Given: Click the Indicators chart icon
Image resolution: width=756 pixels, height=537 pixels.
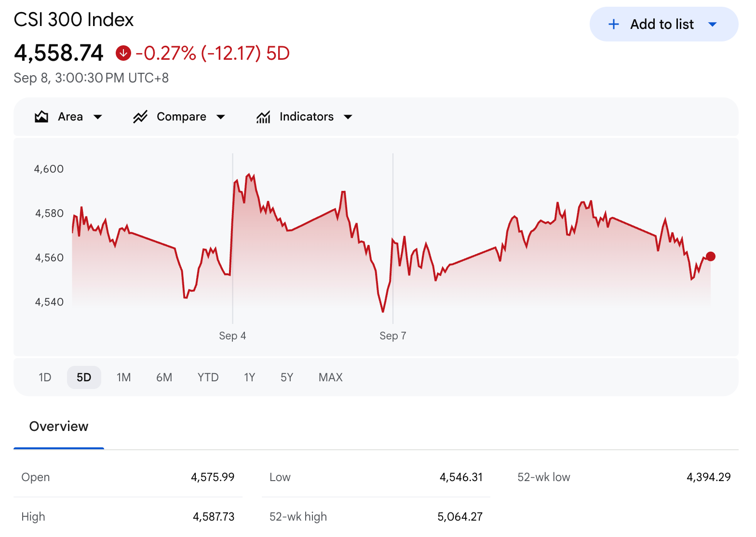Looking at the screenshot, I should 263,117.
